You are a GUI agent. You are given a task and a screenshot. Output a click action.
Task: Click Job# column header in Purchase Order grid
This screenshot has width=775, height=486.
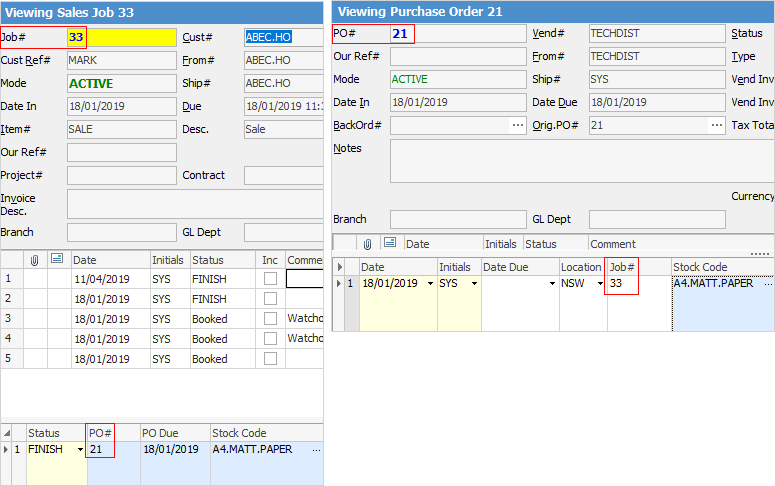[639, 267]
